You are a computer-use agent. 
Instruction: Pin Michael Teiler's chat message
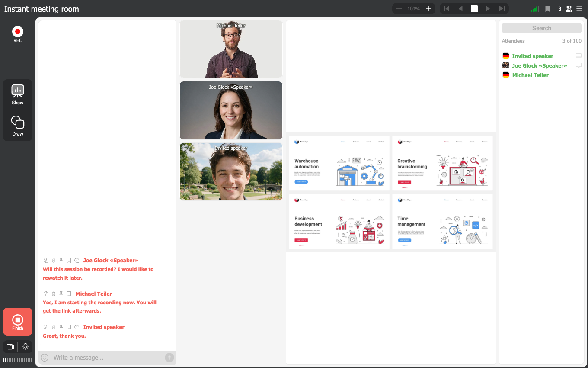61,294
